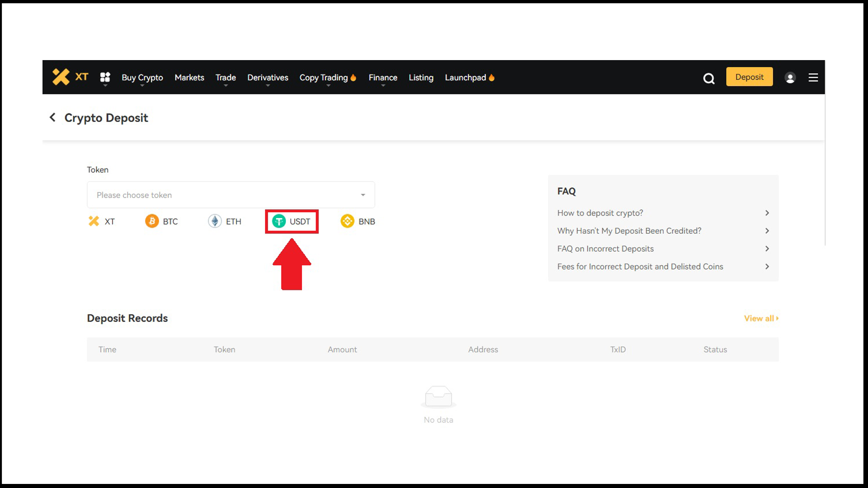Go back using the Crypto Deposit arrow
The height and width of the screenshot is (488, 868).
pyautogui.click(x=52, y=117)
